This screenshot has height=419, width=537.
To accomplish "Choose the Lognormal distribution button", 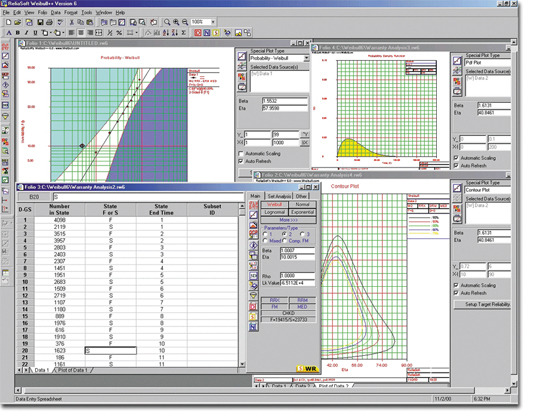I will (274, 212).
